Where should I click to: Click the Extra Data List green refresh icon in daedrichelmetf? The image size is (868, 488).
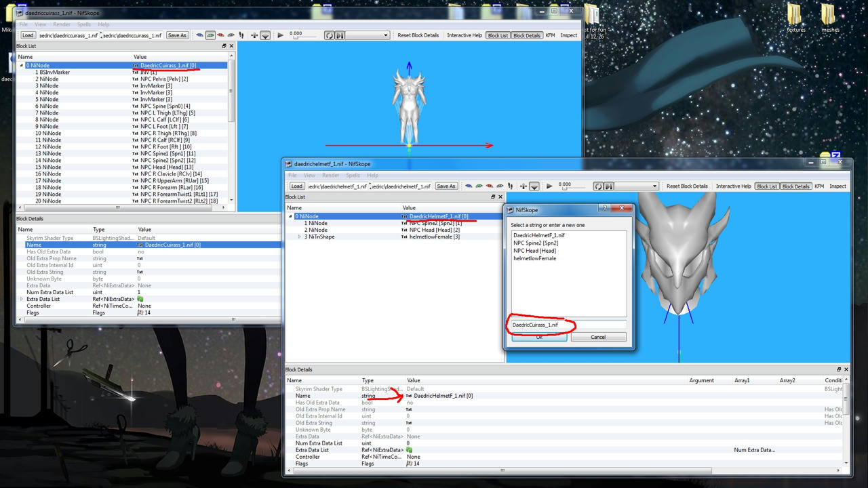coord(409,450)
